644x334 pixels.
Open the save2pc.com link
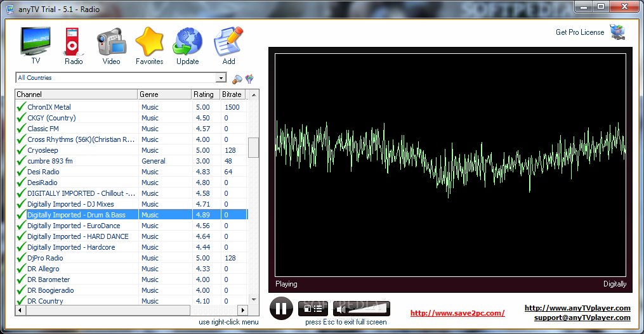[x=457, y=313]
